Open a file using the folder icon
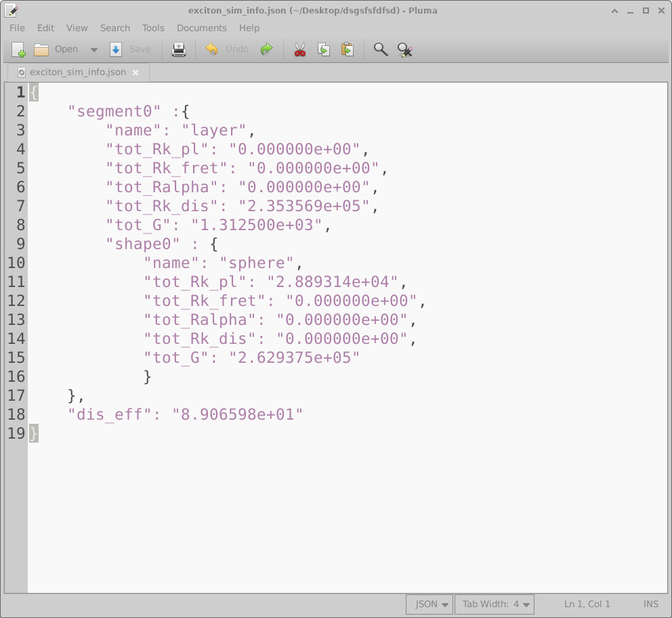This screenshot has height=618, width=672. pos(41,49)
